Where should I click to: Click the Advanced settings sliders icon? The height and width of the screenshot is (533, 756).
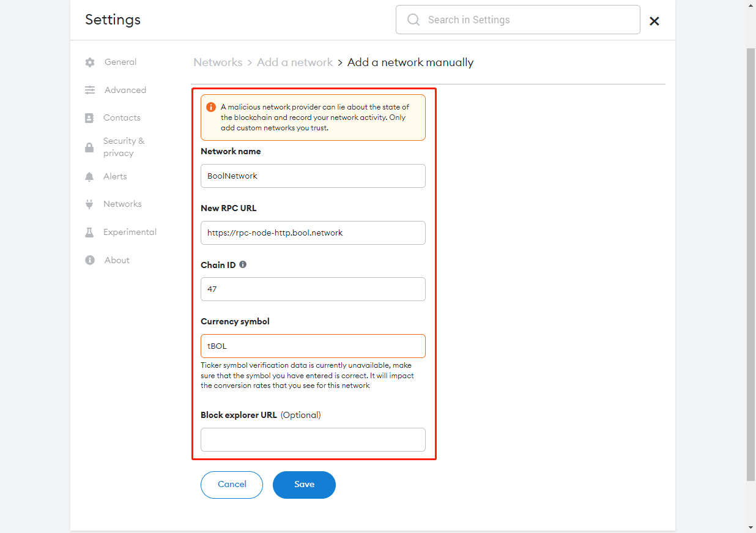(x=89, y=90)
